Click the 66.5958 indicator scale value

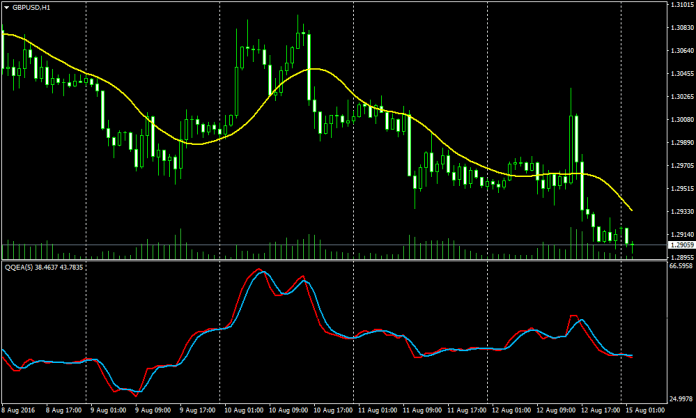tap(680, 267)
